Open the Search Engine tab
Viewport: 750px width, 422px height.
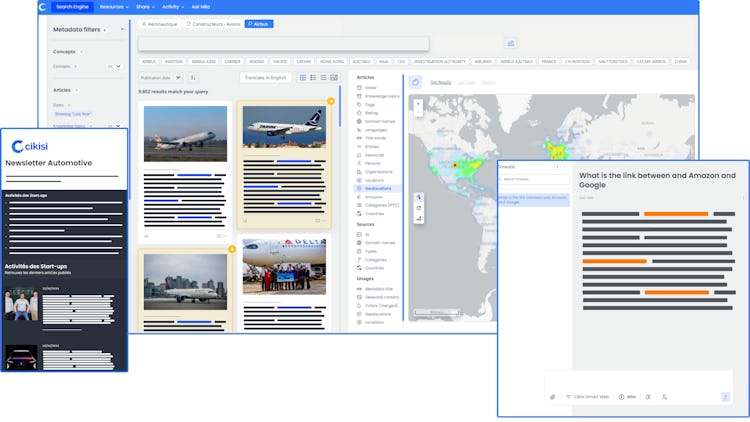click(x=72, y=7)
